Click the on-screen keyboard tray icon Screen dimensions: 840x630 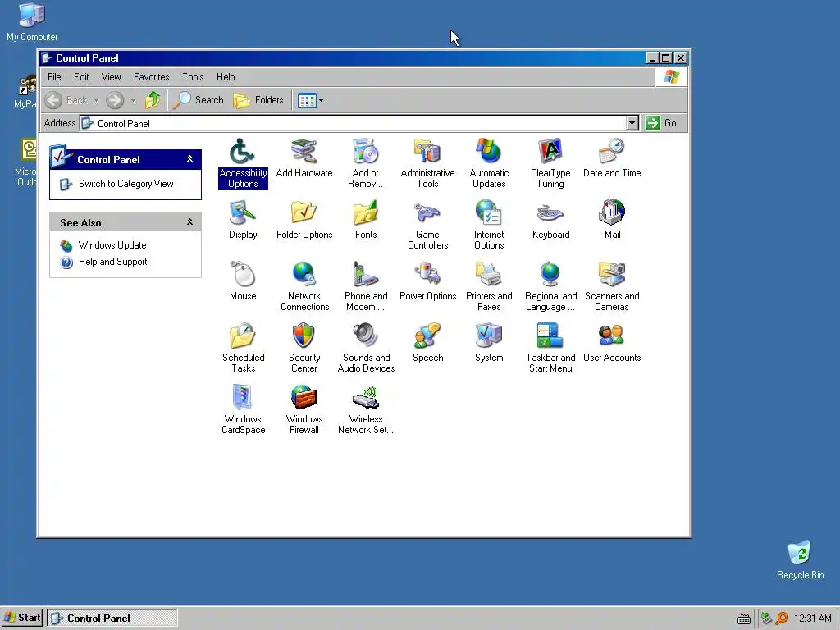(743, 619)
